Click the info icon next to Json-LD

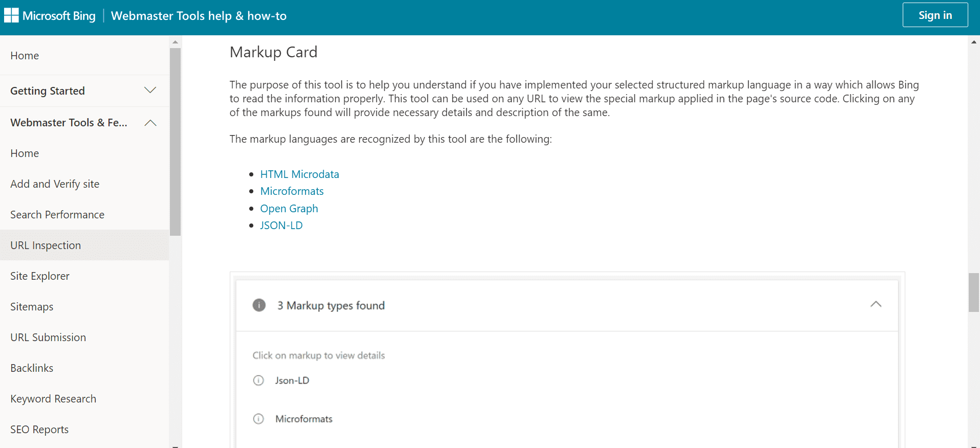pyautogui.click(x=258, y=380)
